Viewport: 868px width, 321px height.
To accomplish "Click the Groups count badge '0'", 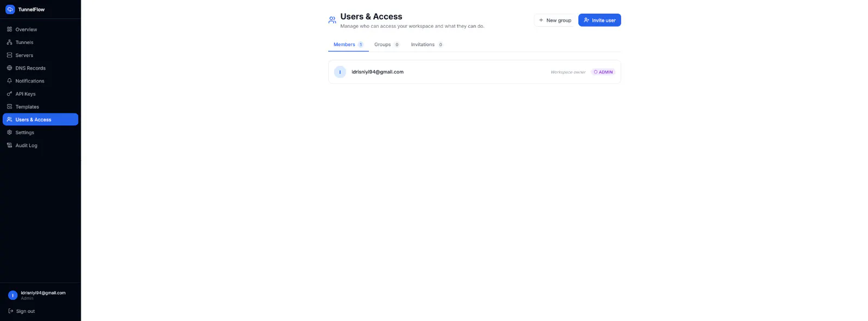I will tap(397, 45).
